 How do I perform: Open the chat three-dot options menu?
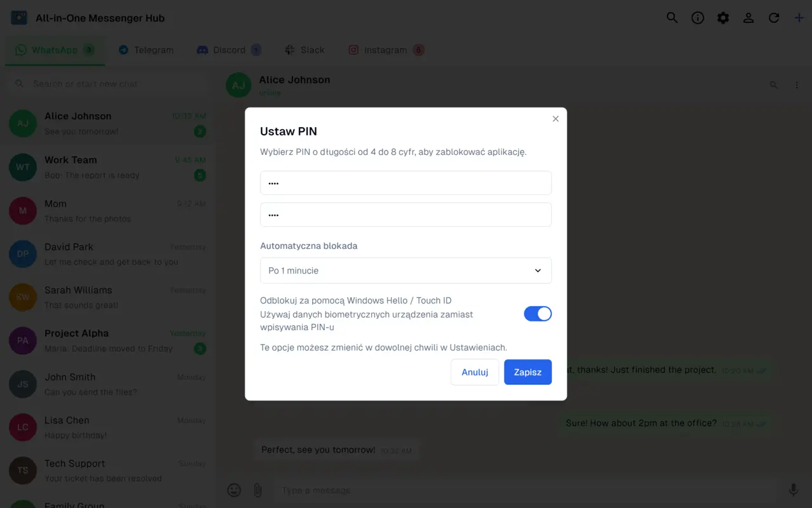797,85
